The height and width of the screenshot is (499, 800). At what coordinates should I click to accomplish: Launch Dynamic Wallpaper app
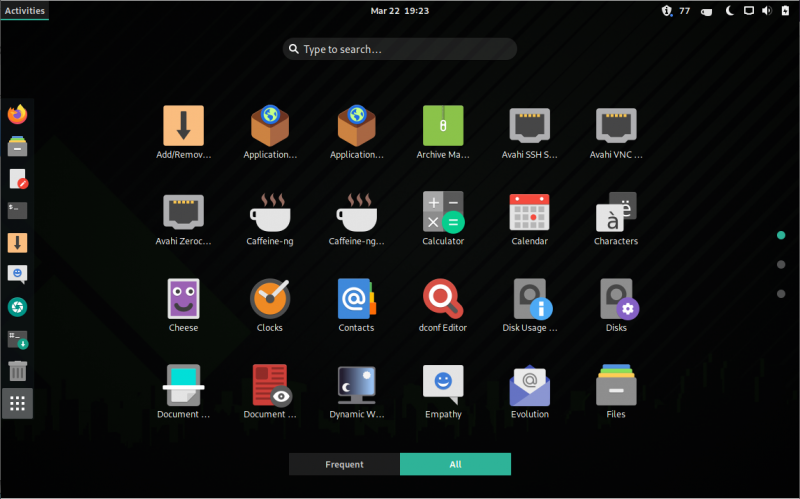click(356, 392)
